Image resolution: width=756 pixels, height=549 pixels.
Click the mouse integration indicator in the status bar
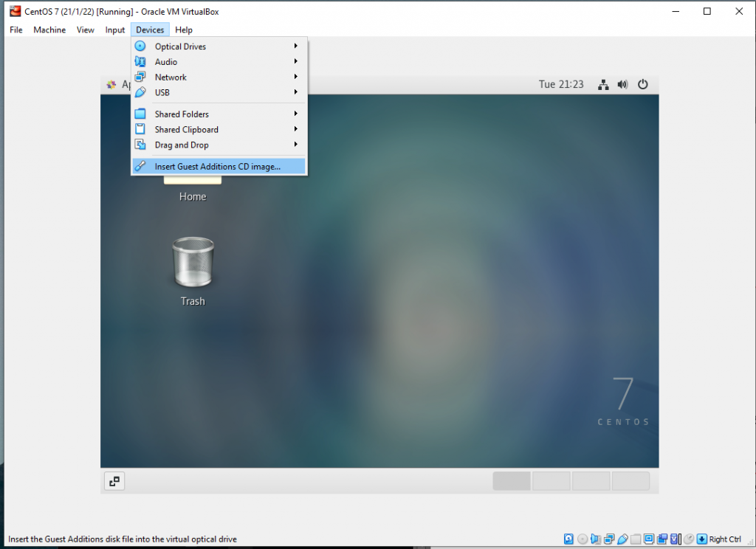coord(689,539)
